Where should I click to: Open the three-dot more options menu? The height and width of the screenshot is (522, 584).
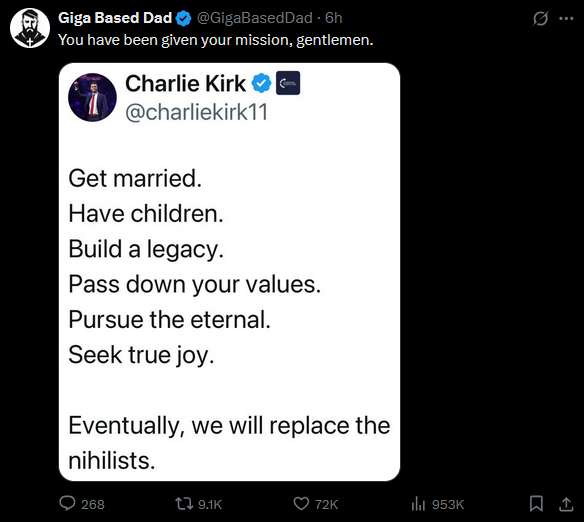point(566,18)
